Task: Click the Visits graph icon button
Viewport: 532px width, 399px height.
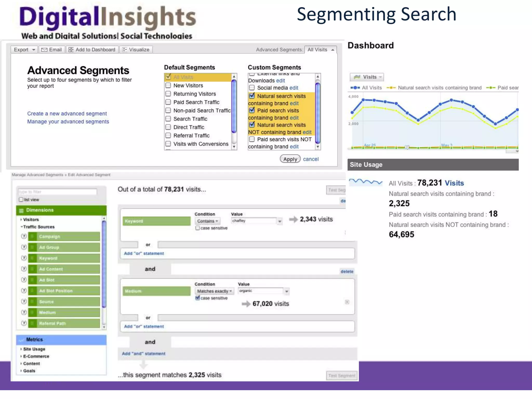Action: click(357, 77)
